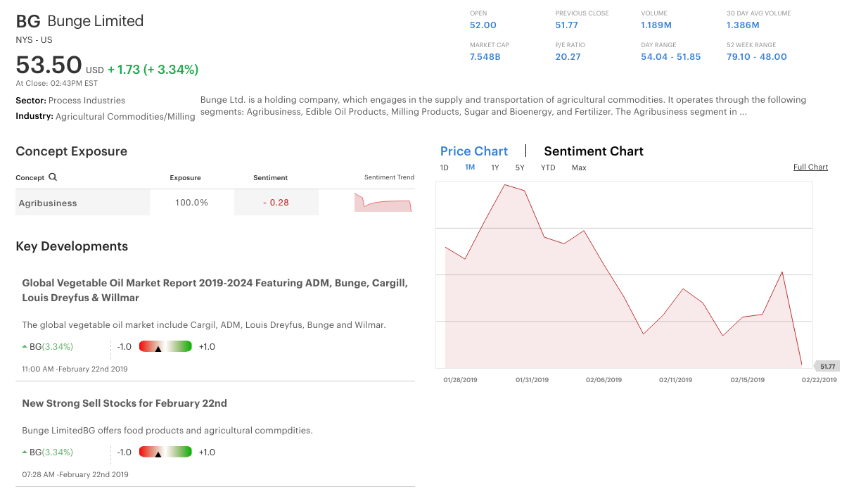Switch to the Sentiment Chart tab
The image size is (868, 494).
point(594,151)
